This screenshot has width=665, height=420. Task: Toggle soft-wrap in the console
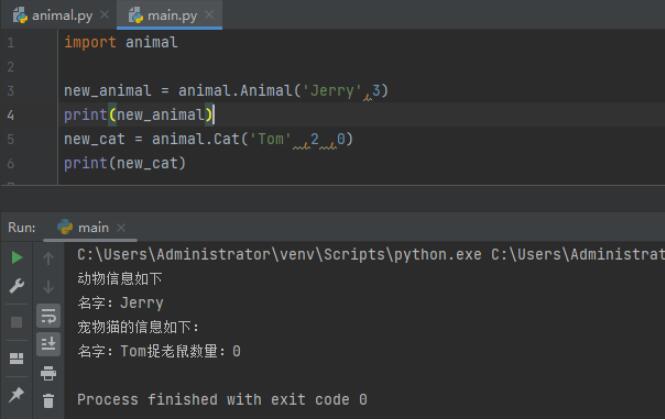(x=48, y=316)
